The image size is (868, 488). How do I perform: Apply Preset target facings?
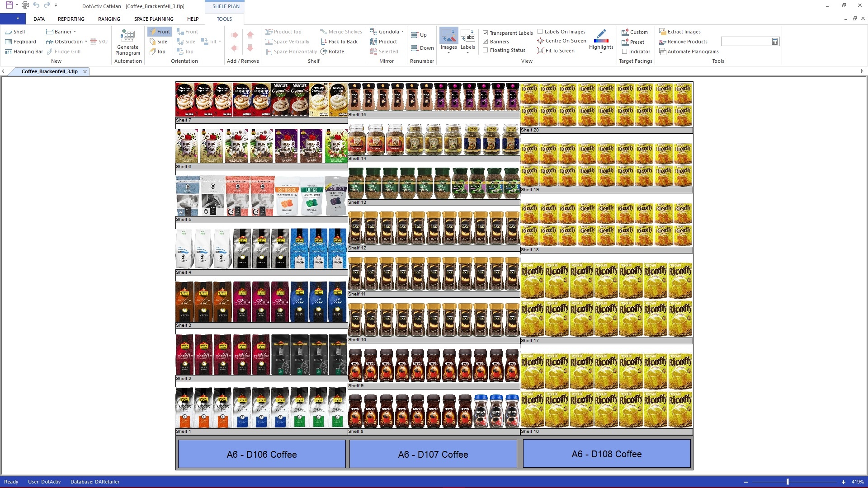(633, 42)
